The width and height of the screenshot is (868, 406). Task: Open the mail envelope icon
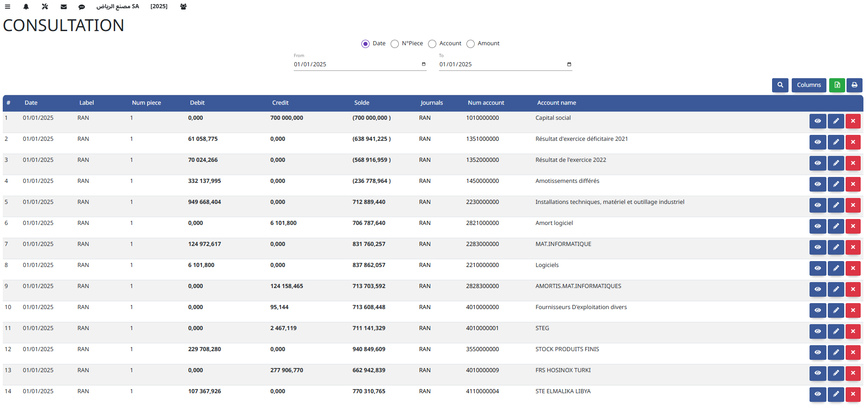(64, 7)
